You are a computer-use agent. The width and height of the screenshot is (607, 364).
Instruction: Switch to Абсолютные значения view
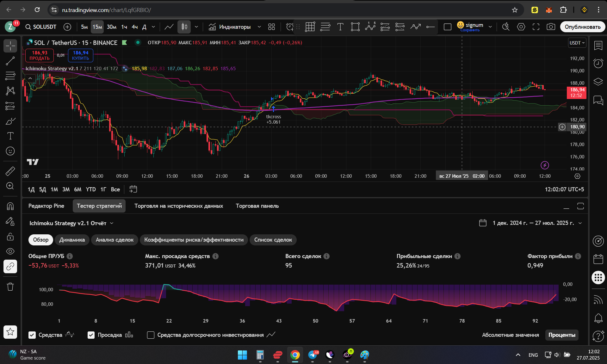pyautogui.click(x=510, y=335)
